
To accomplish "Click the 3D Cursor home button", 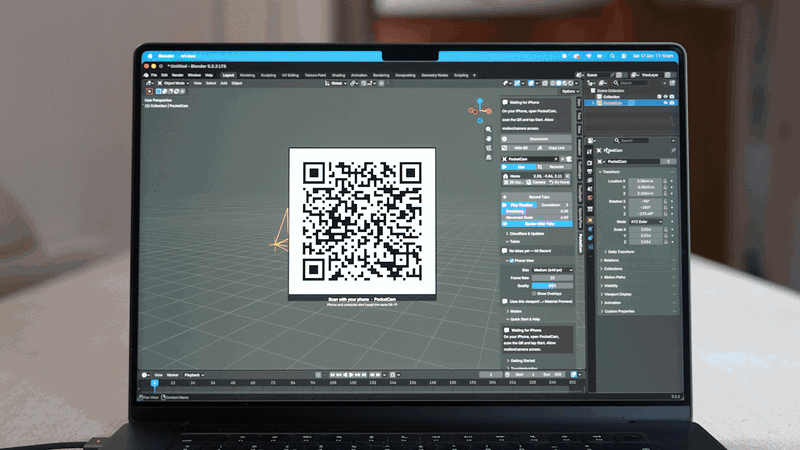I will (513, 182).
